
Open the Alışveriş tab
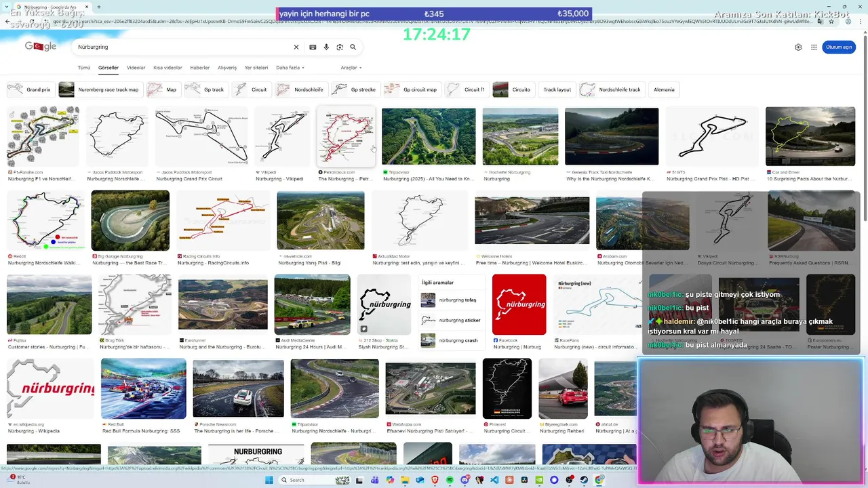point(227,68)
